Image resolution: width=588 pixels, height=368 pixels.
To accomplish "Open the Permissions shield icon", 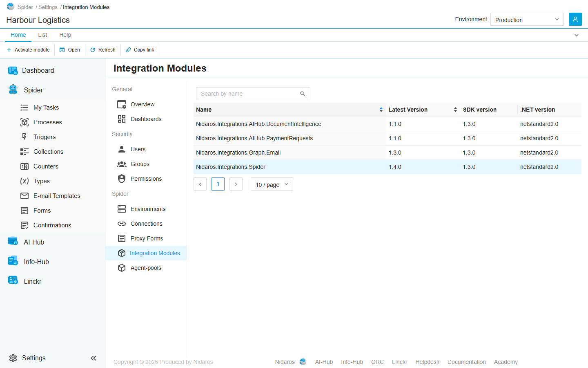I will tap(122, 179).
